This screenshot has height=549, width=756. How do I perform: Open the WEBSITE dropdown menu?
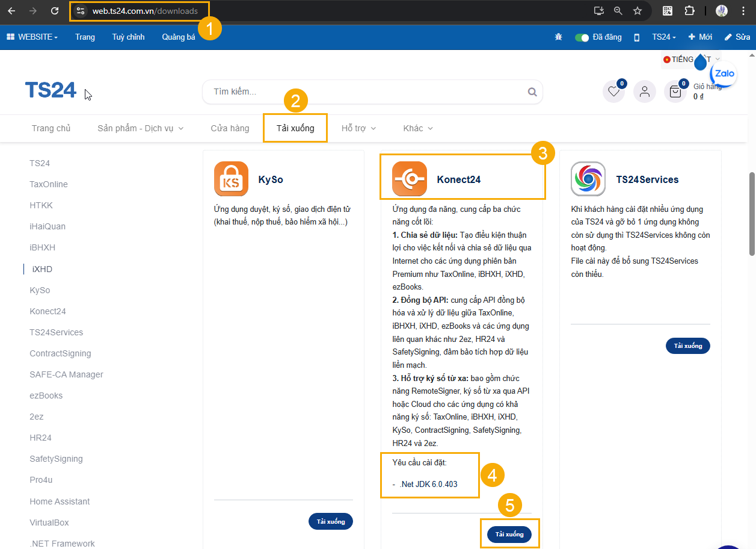click(x=32, y=37)
